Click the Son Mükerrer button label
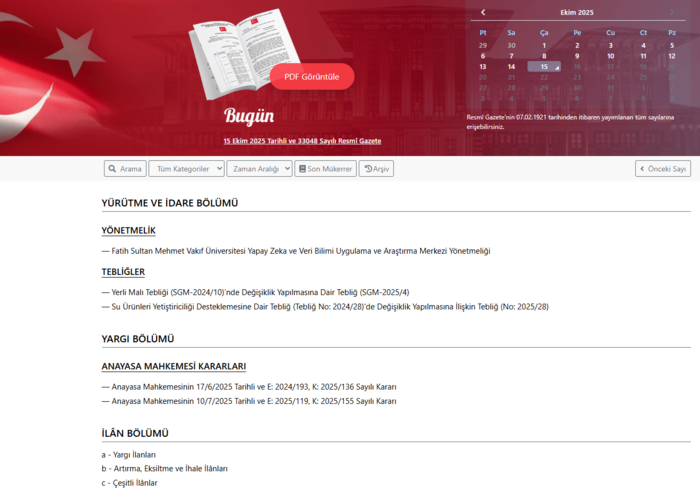 [x=329, y=169]
